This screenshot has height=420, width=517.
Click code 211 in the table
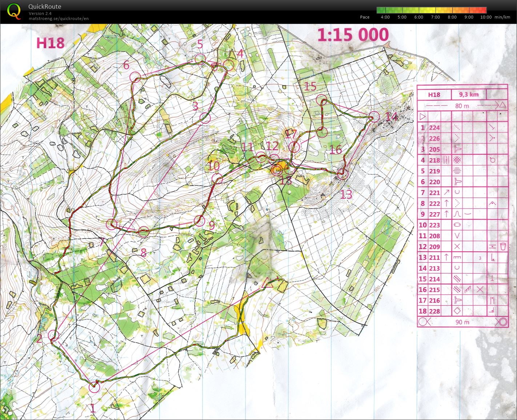coord(434,258)
